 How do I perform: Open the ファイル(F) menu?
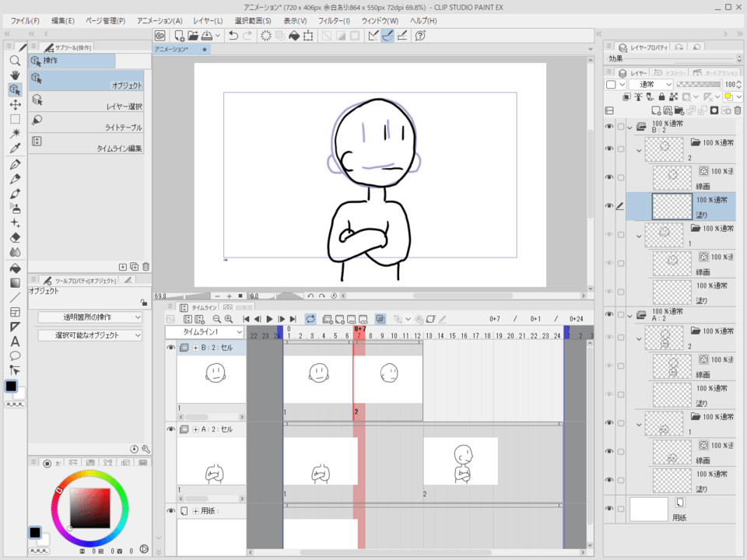coord(25,21)
